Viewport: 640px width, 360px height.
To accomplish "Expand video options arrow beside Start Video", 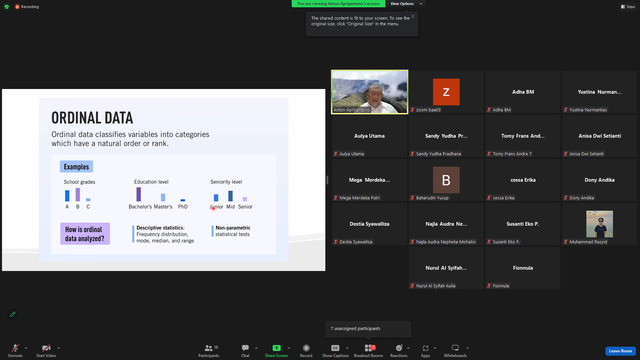I will (x=58, y=348).
